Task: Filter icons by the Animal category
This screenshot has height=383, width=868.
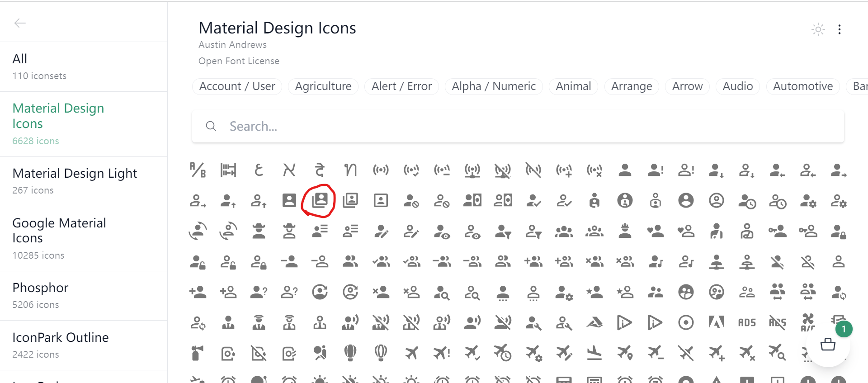Action: pos(573,86)
